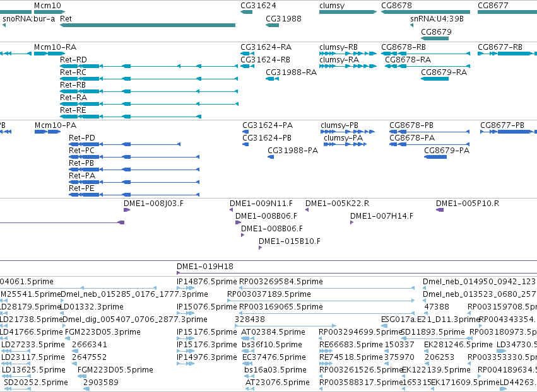Select the 2647552 EST label

coord(90,357)
